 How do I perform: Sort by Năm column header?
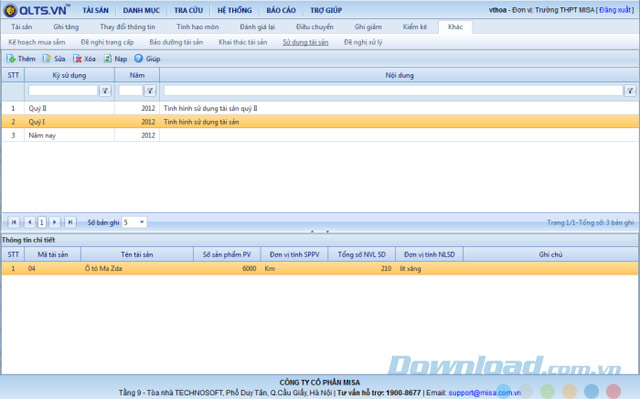pos(137,75)
